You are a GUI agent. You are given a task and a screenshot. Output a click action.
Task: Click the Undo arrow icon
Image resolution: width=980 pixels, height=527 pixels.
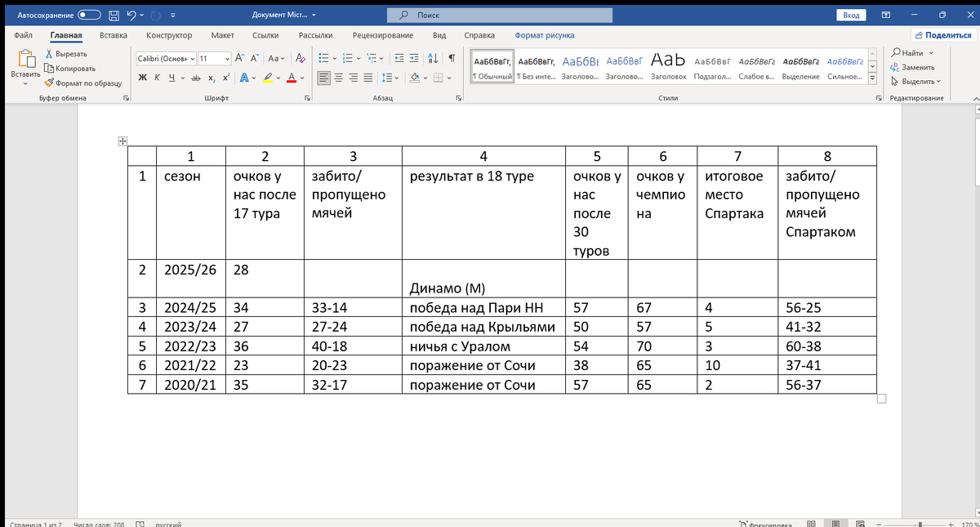point(131,16)
